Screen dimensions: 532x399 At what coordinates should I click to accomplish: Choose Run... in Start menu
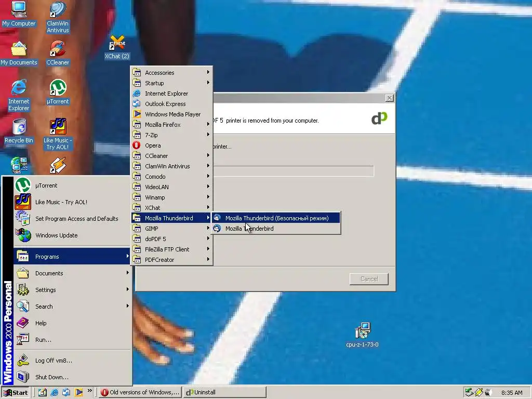(x=72, y=340)
